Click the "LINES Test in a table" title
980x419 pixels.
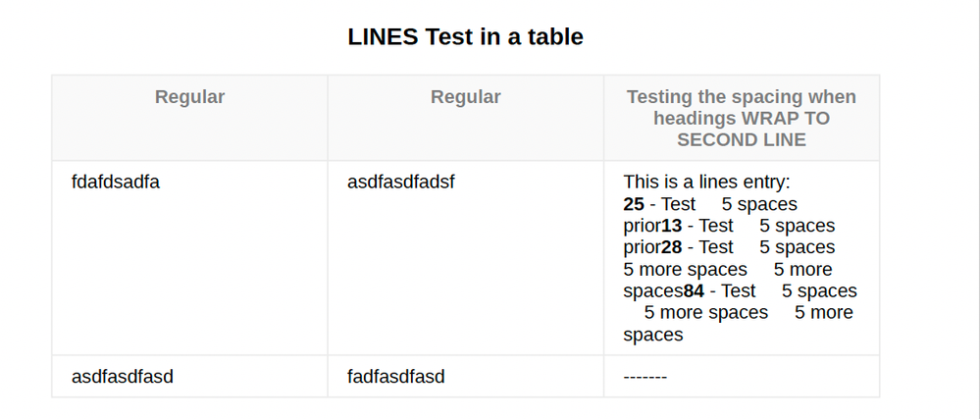point(465,37)
